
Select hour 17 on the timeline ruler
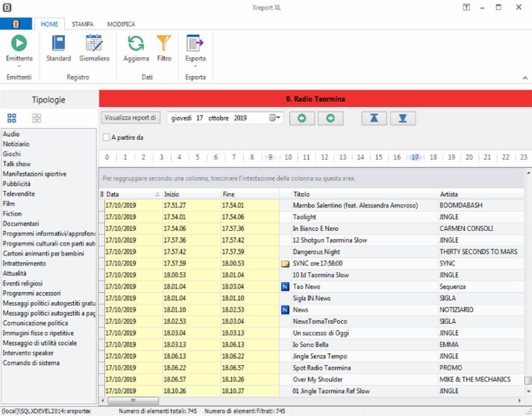tap(415, 157)
